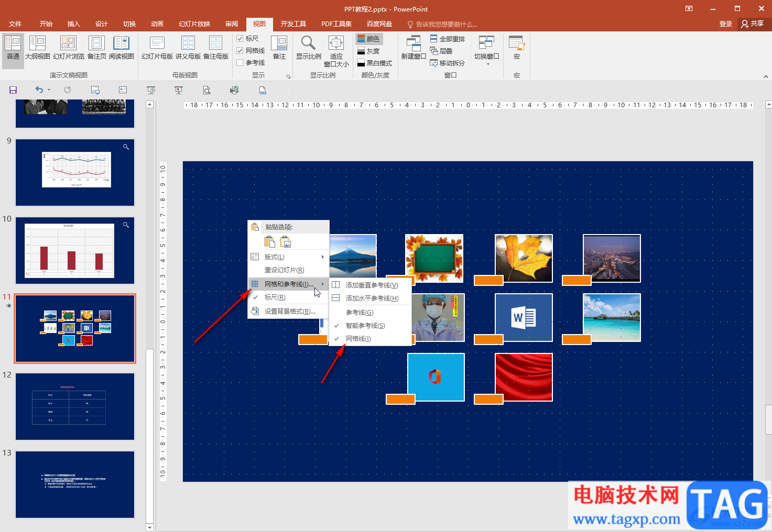
Task: Open Slide Master (幻灯片母版)
Action: [x=157, y=48]
